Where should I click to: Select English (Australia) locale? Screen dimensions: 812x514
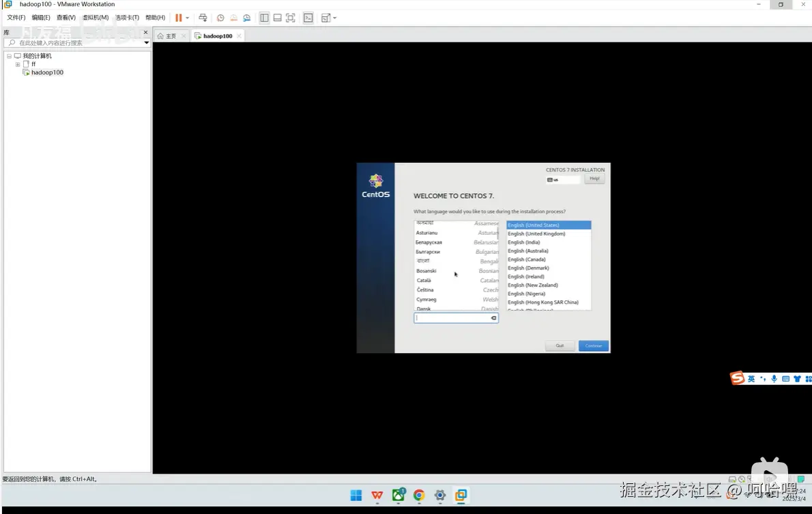pos(549,251)
